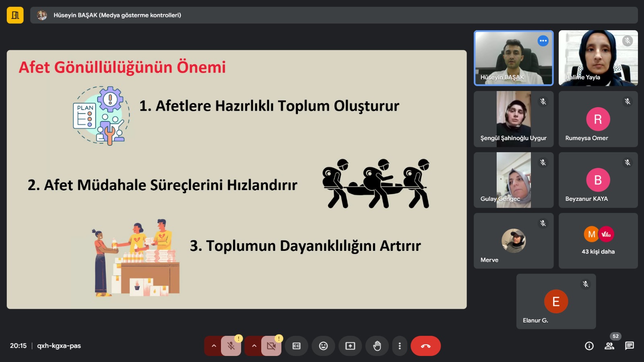Open the chat messages panel
Viewport: 644px width, 362px height.
pyautogui.click(x=630, y=346)
